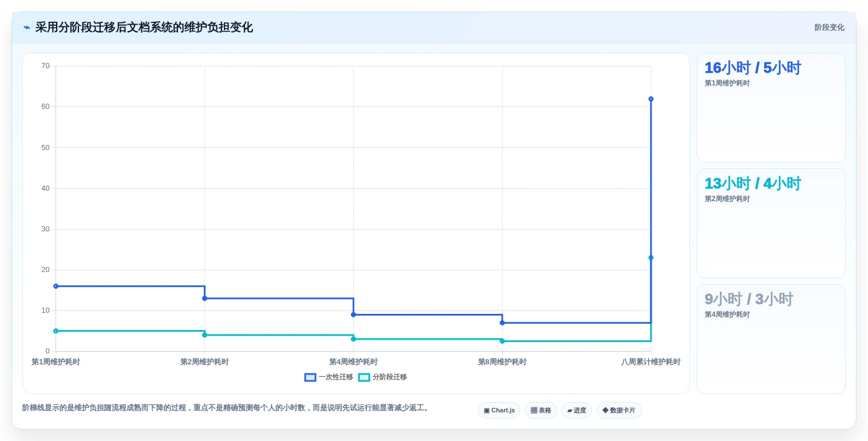Click the chart title 采用分阶段迁移后文档系统的维护负担变化
This screenshot has height=441, width=868.
point(144,27)
